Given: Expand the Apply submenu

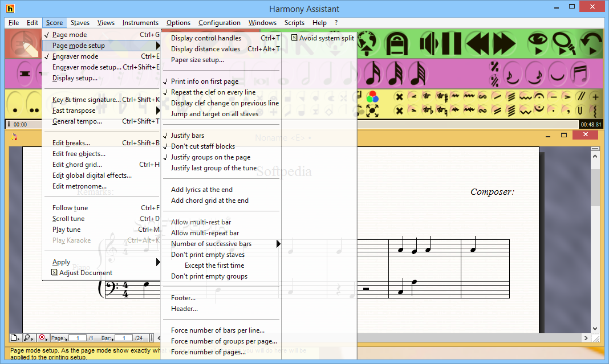Looking at the screenshot, I should (x=158, y=262).
